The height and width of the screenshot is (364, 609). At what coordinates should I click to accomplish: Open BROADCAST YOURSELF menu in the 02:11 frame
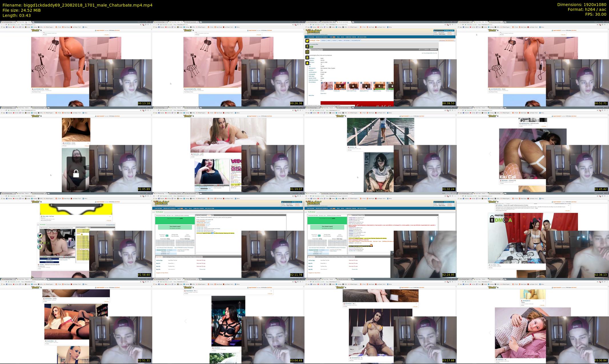[x=170, y=208]
